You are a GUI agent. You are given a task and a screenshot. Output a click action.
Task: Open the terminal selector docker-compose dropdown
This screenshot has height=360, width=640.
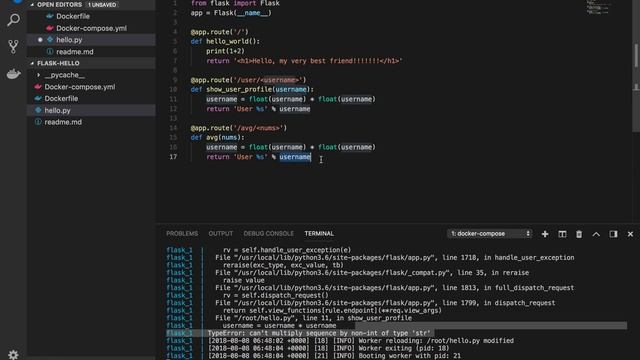[489, 233]
